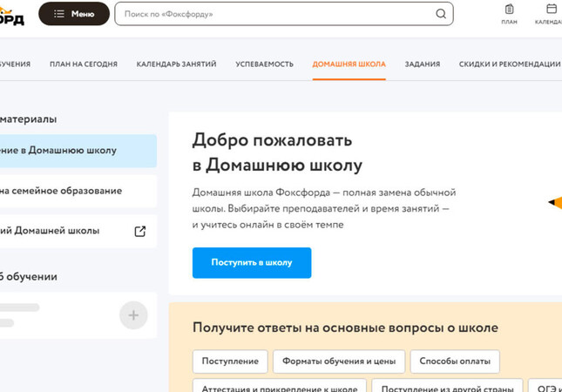Go to the Успеваемость tab
The image size is (562, 392).
(265, 64)
